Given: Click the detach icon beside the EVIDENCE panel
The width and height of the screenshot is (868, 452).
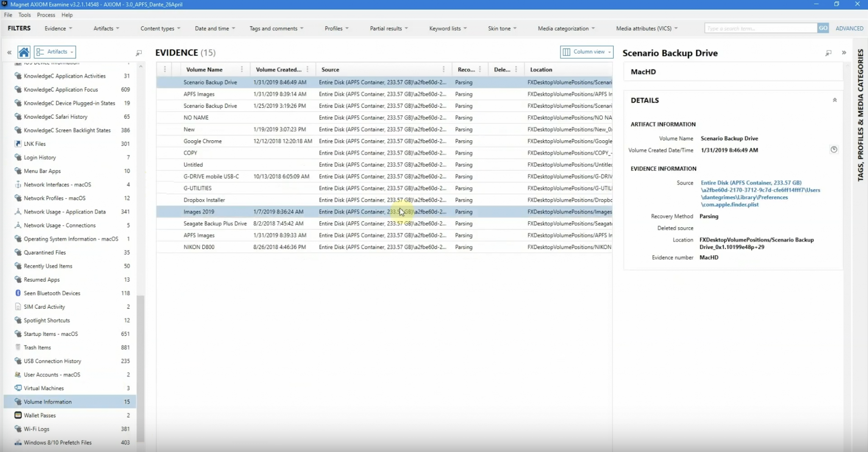Looking at the screenshot, I should pos(139,53).
